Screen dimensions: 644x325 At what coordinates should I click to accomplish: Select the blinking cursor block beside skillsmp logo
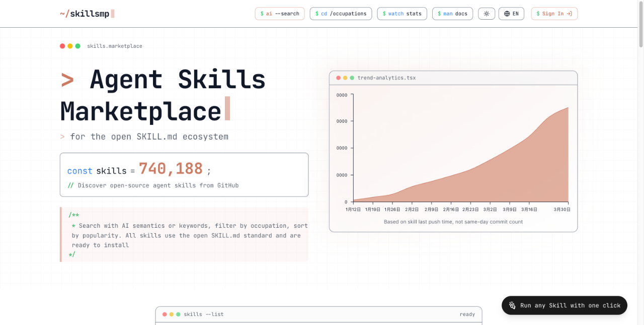pyautogui.click(x=112, y=14)
